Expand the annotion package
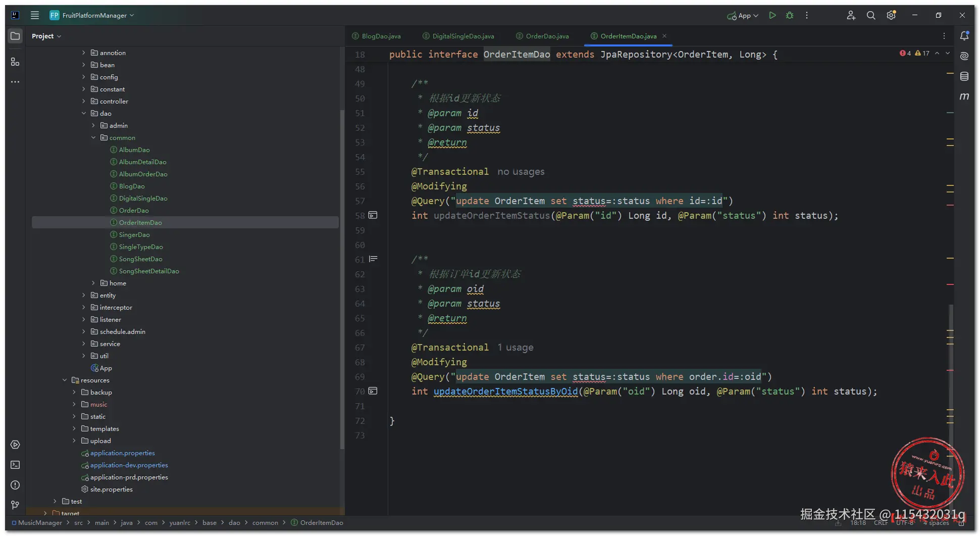 (84, 53)
